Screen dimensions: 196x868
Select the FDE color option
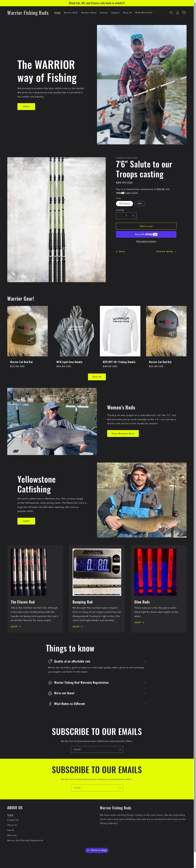(x=140, y=204)
